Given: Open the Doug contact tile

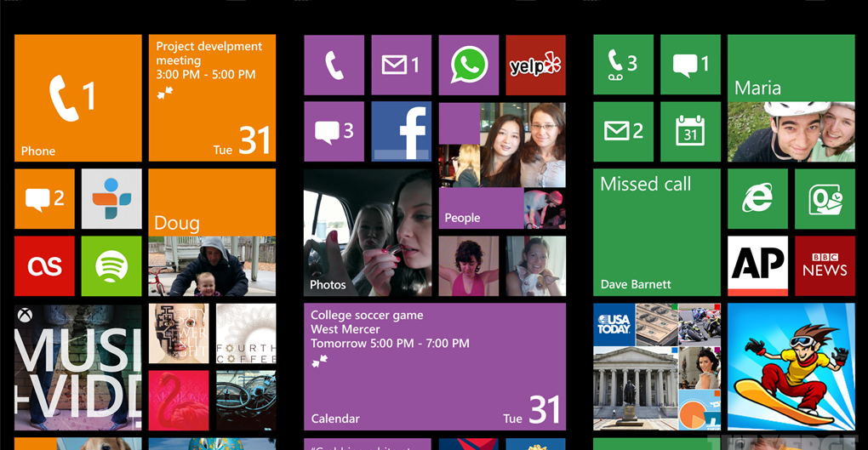Looking at the screenshot, I should pyautogui.click(x=212, y=232).
